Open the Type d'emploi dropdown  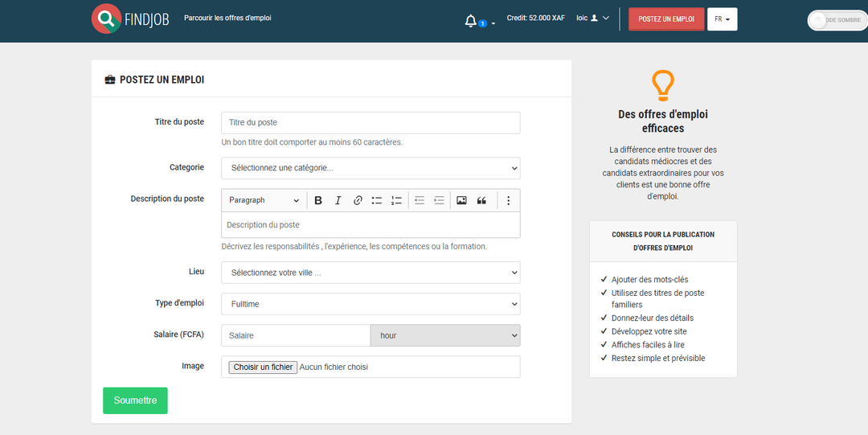[371, 304]
